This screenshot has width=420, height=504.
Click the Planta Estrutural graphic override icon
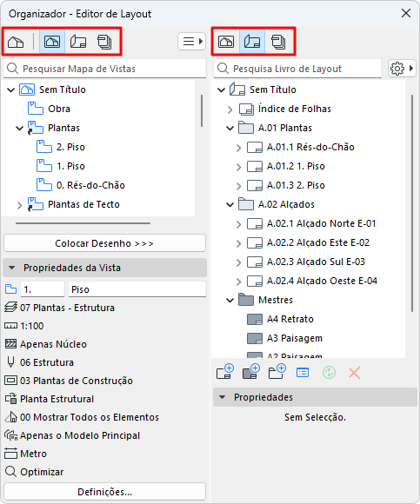pos(10,399)
